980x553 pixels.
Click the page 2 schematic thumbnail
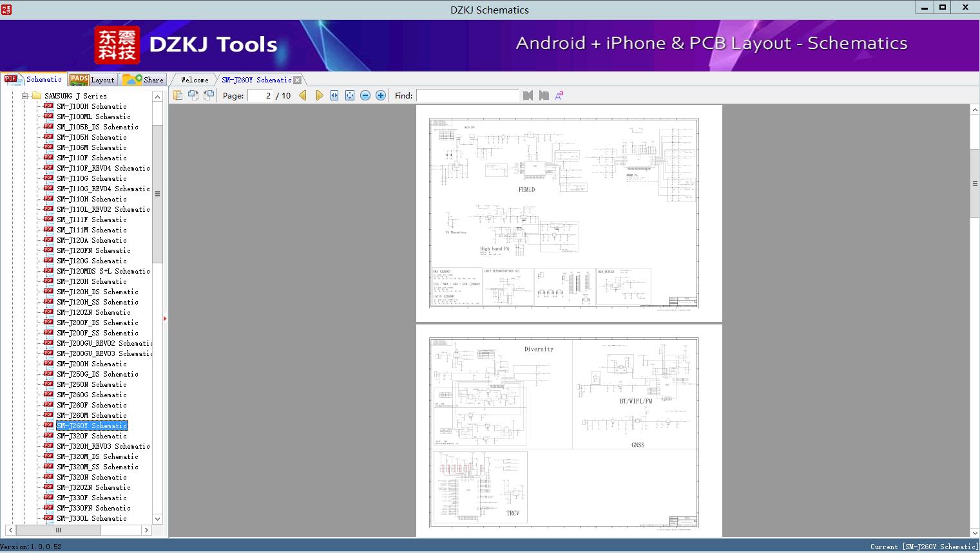[569, 213]
